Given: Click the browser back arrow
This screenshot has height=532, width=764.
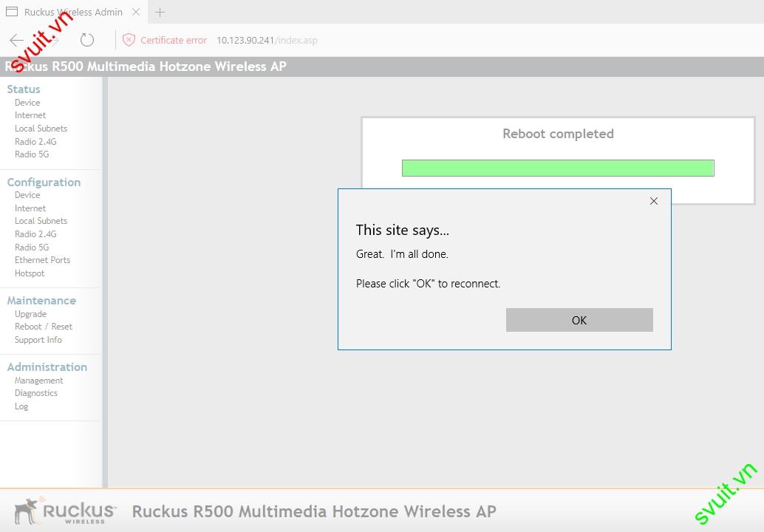Looking at the screenshot, I should (x=16, y=40).
